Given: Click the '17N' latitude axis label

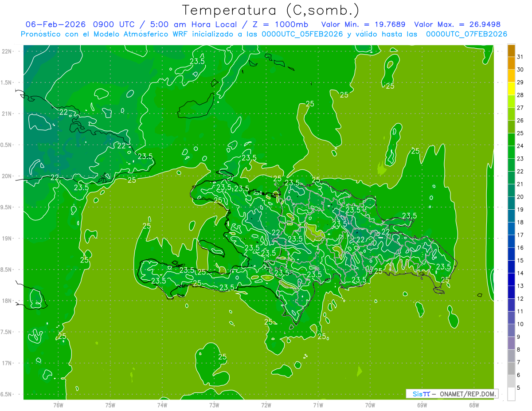Looking at the screenshot, I should [7, 363].
